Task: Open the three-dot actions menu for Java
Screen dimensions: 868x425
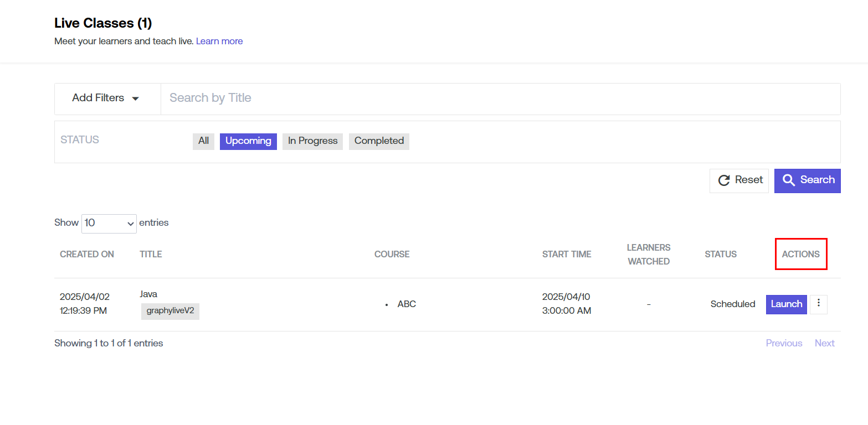Action: tap(818, 304)
